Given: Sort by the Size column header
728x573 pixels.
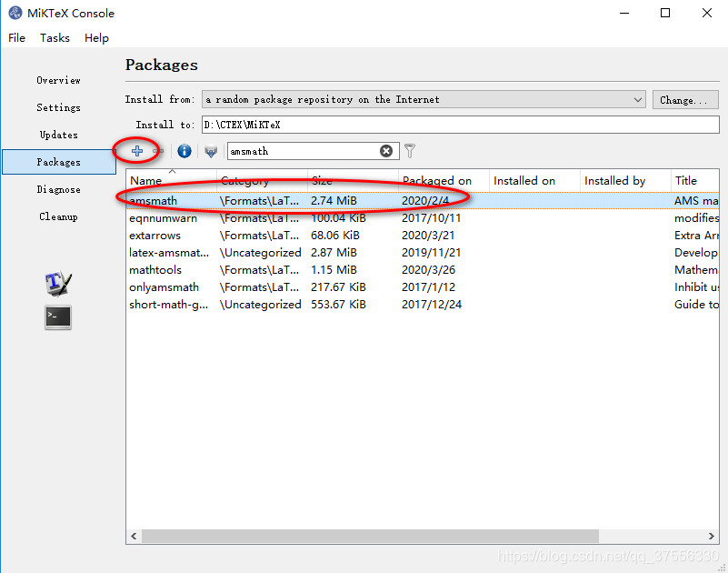Looking at the screenshot, I should pos(353,180).
